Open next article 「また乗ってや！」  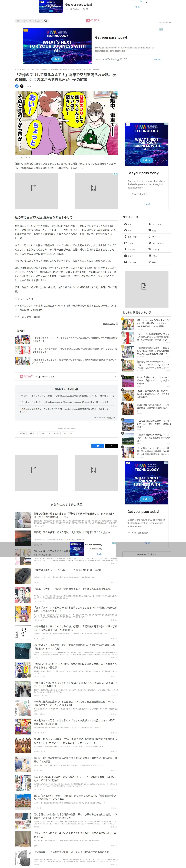click(x=66, y=339)
